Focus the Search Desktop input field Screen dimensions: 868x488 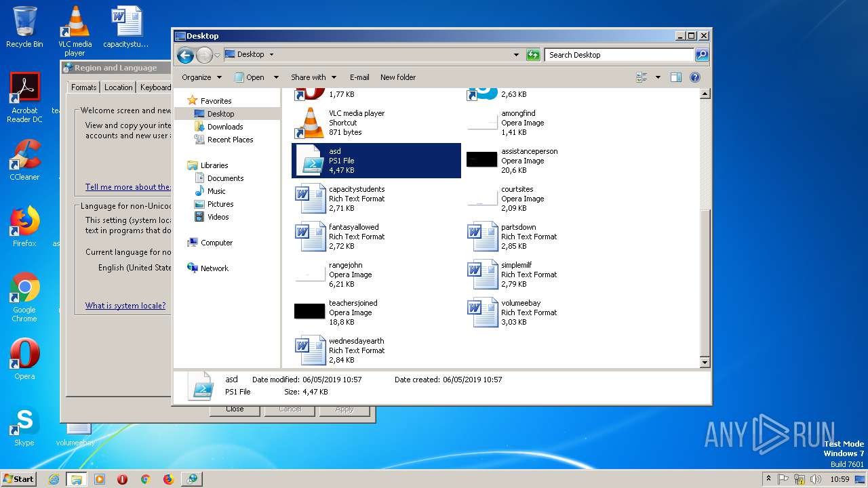pyautogui.click(x=619, y=55)
